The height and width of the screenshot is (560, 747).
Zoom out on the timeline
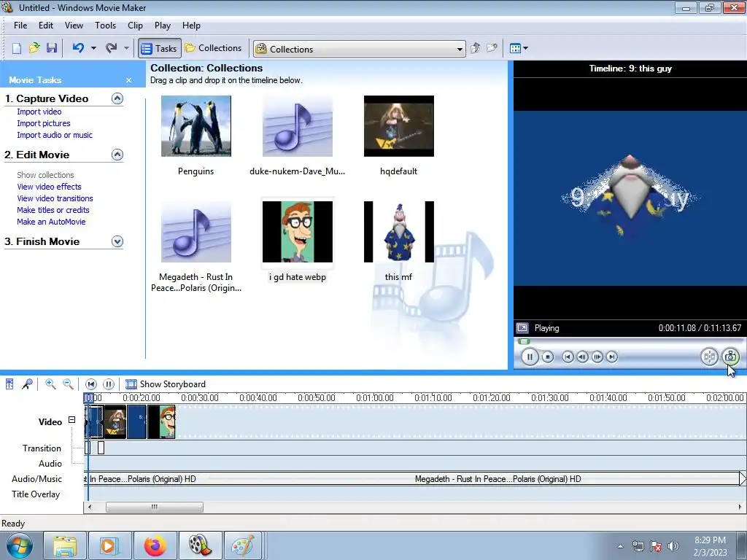[x=68, y=384]
